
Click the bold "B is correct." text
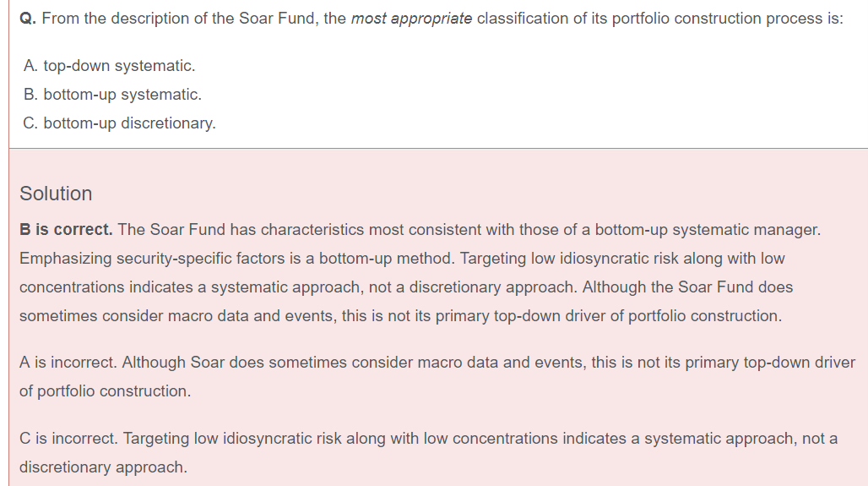click(66, 230)
